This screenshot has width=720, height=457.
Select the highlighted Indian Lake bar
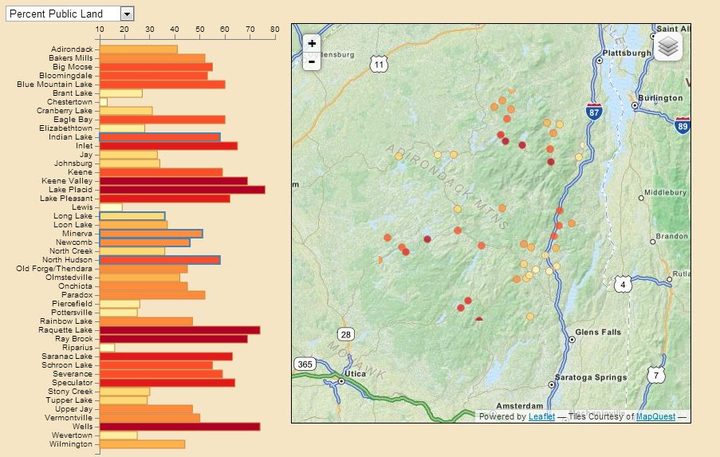[160, 137]
